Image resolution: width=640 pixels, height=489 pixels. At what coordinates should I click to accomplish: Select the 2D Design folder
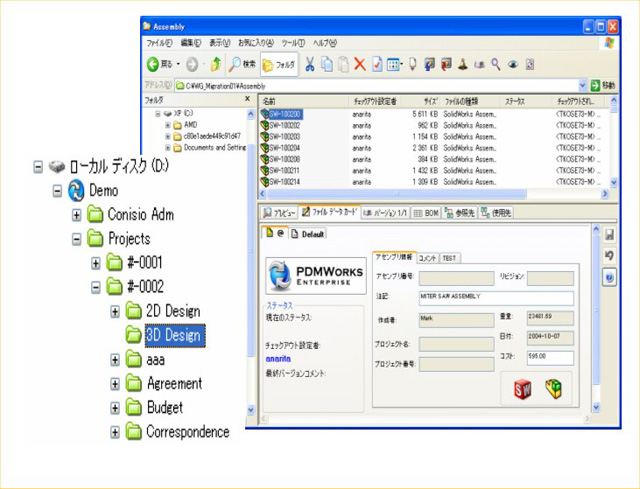point(172,311)
